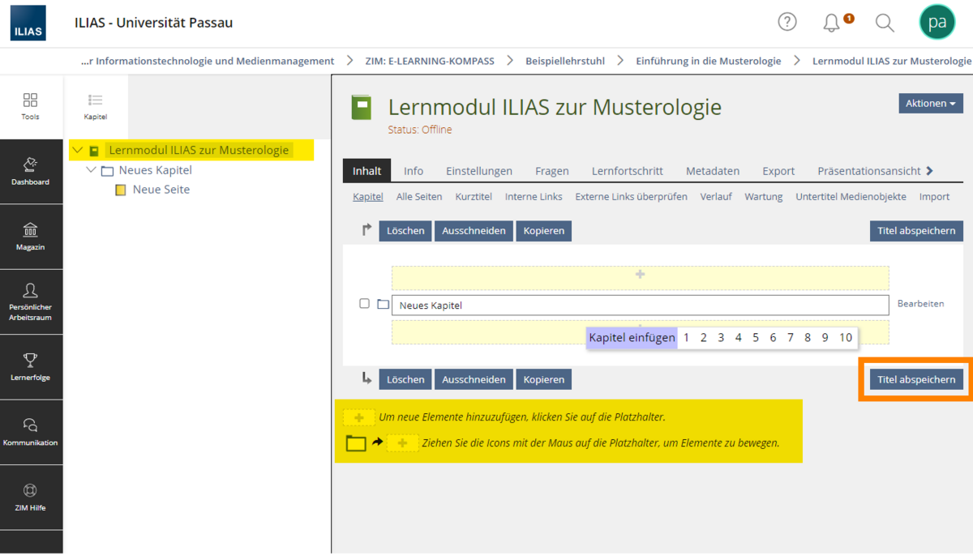The width and height of the screenshot is (973, 560).
Task: Collapse the Lernmodul ILIAS zur Musterologie tree node
Action: [x=77, y=150]
